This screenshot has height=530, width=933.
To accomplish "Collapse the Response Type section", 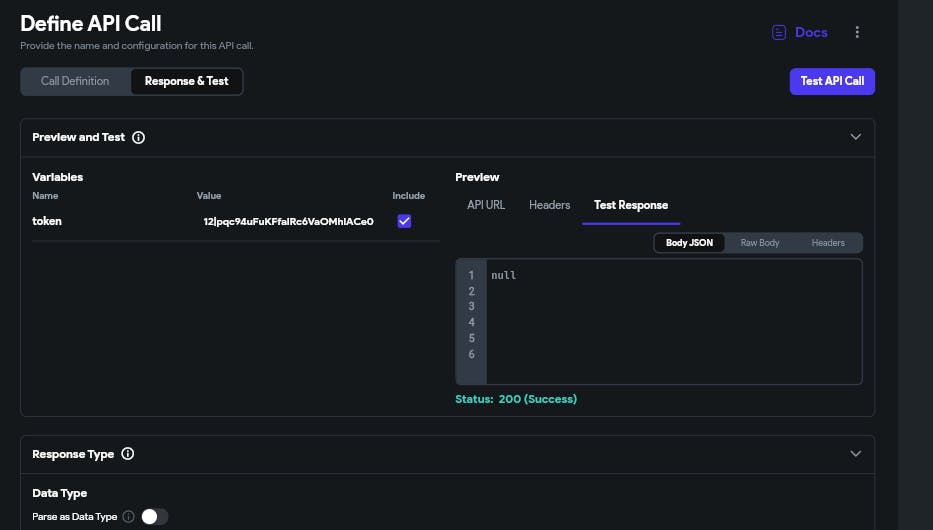I will pos(856,454).
